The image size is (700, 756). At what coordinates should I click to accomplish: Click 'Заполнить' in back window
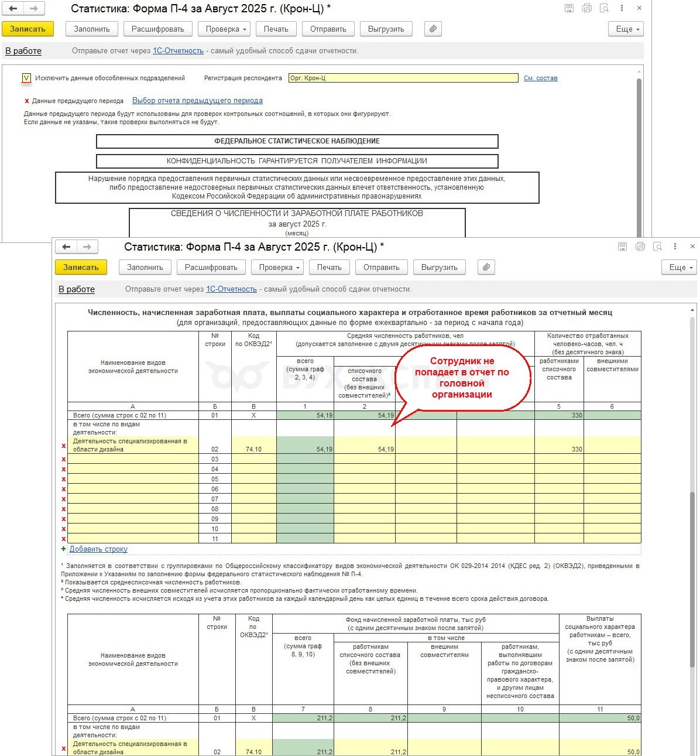(x=92, y=29)
